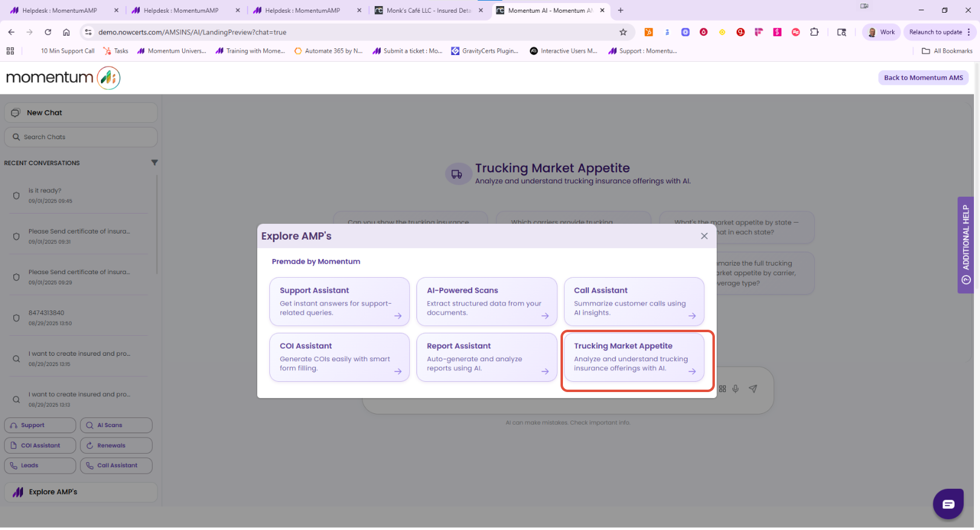Close the Explore AMP's dialog

[704, 236]
